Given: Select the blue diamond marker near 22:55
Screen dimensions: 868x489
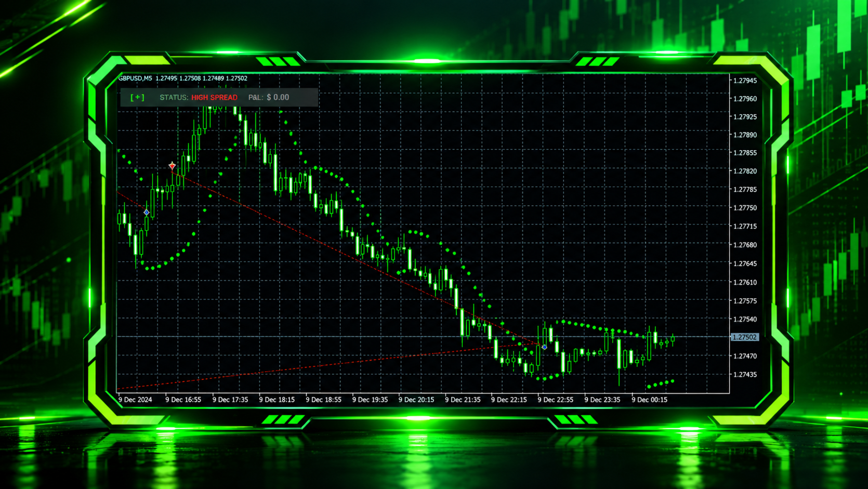Looking at the screenshot, I should tap(544, 347).
